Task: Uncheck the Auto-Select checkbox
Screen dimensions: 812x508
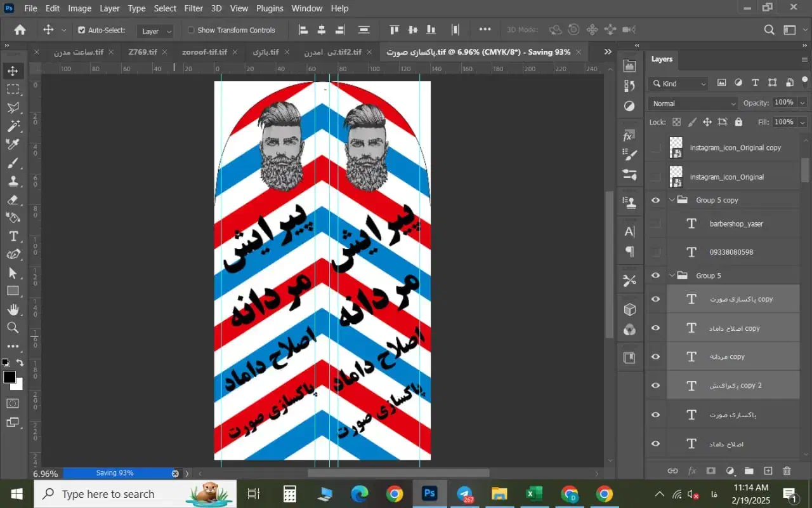Action: coord(81,30)
